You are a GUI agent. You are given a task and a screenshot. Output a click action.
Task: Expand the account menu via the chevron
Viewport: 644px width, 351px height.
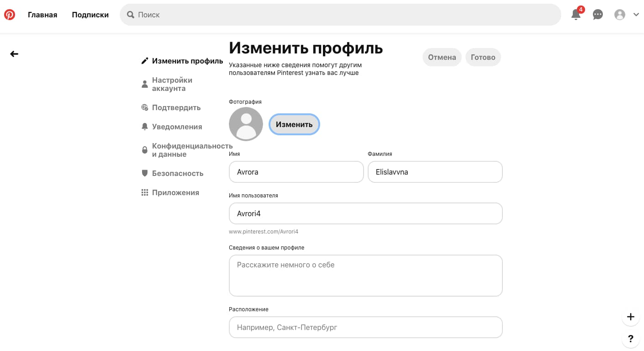click(x=636, y=14)
